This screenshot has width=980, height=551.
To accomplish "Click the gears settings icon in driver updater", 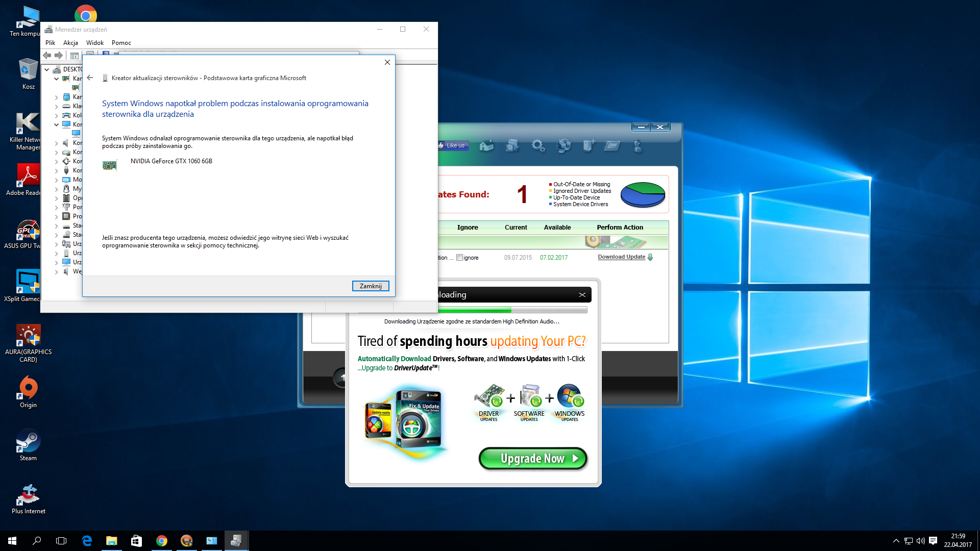I will [538, 146].
